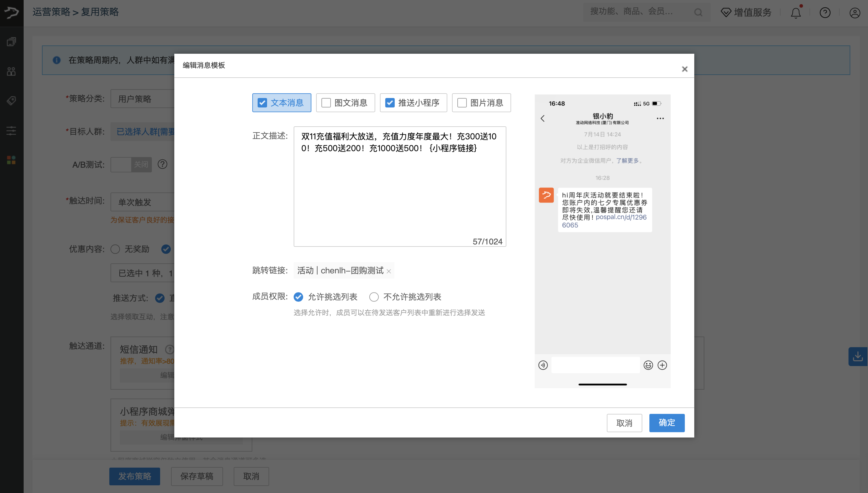Click the download icon on right edge
Screen dimensions: 868x493
pos(857,356)
